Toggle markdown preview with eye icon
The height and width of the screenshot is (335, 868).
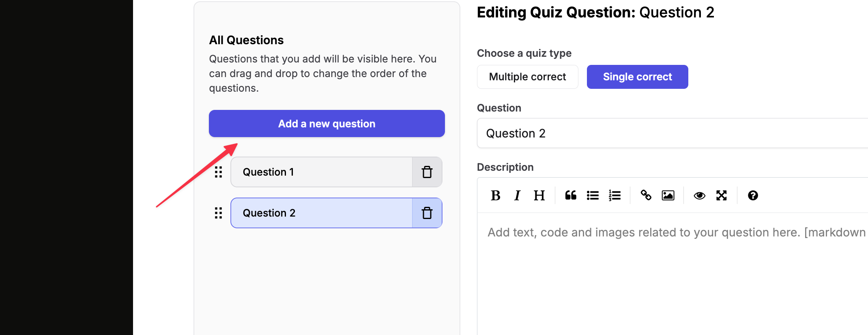click(699, 195)
